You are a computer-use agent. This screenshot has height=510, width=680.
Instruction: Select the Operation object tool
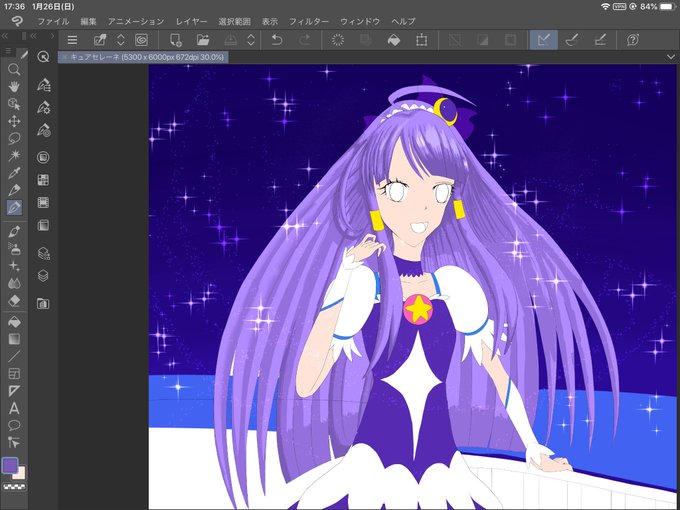(14, 104)
